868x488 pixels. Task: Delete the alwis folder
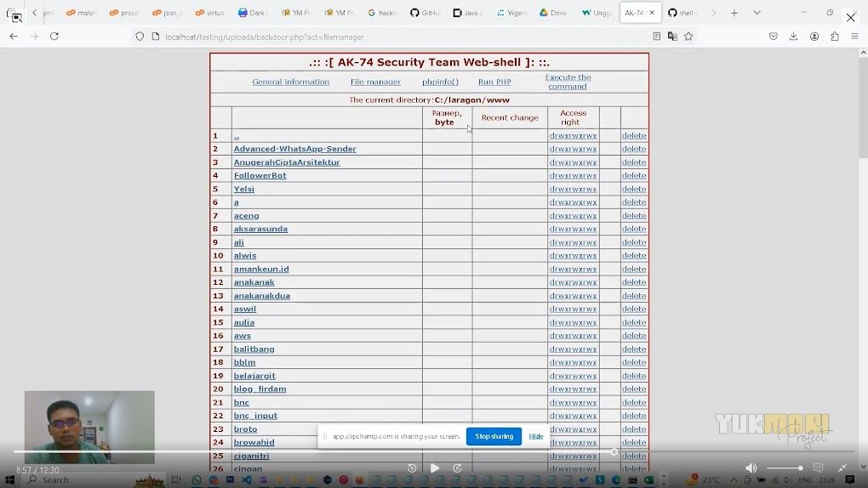[634, 256]
